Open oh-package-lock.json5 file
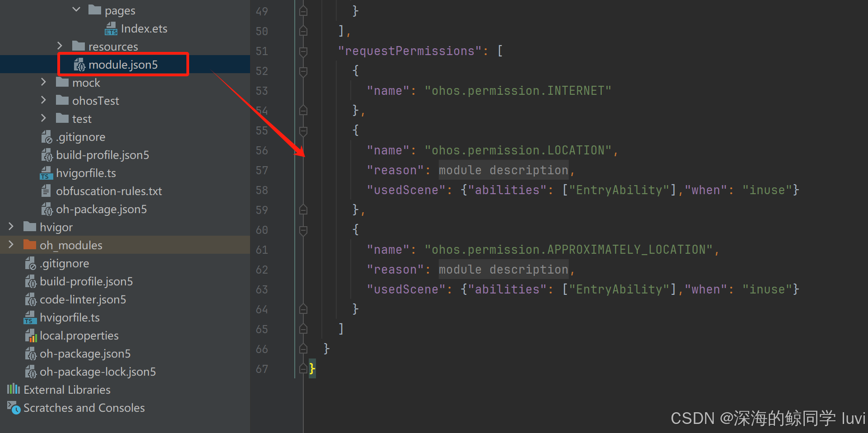868x433 pixels. point(98,372)
